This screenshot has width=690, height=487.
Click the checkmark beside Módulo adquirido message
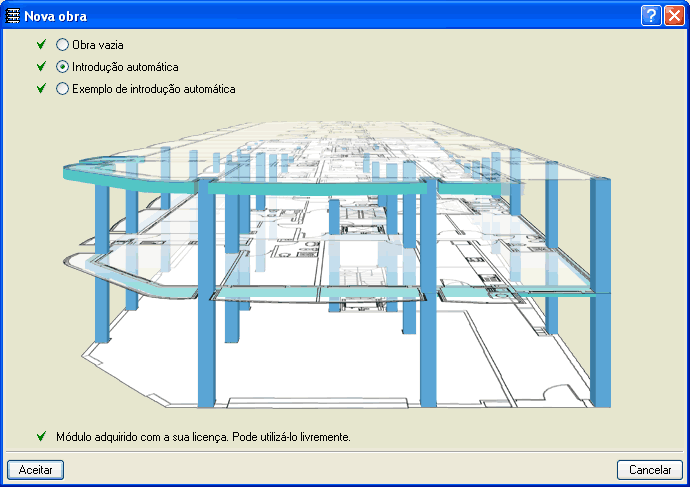pos(41,436)
